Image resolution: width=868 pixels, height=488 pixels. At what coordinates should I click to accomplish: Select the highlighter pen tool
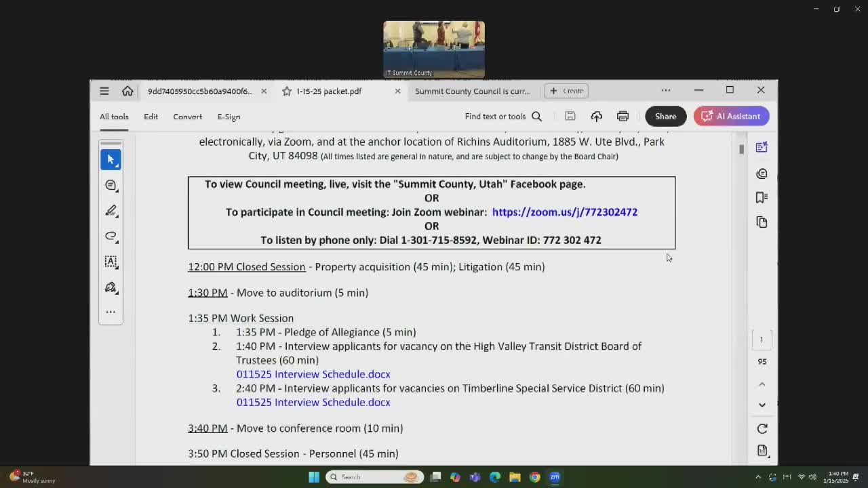click(x=111, y=211)
